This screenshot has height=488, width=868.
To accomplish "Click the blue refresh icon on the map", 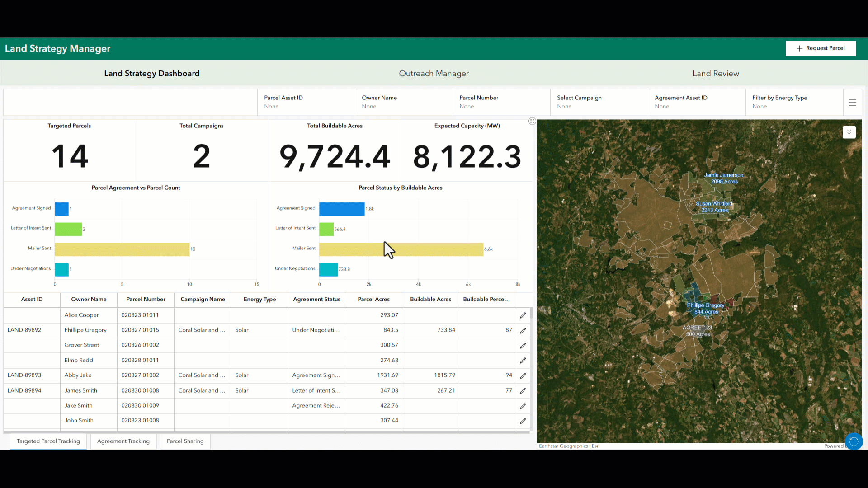I will point(854,441).
